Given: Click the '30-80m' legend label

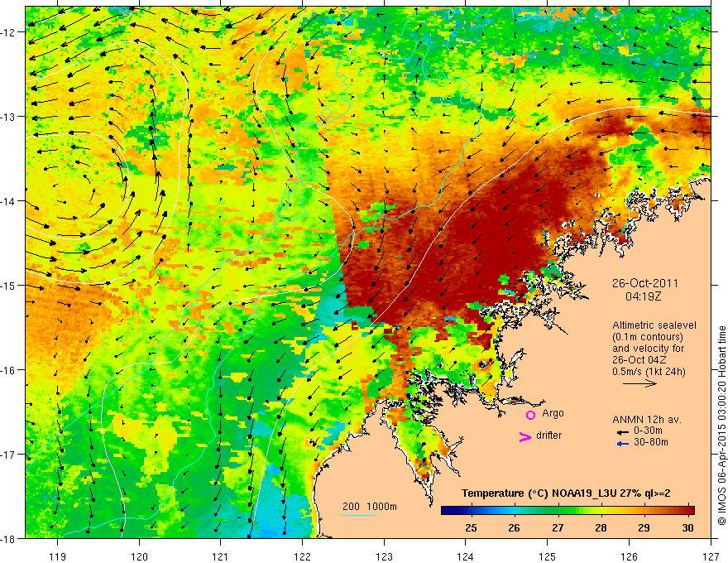Looking at the screenshot, I should [651, 442].
